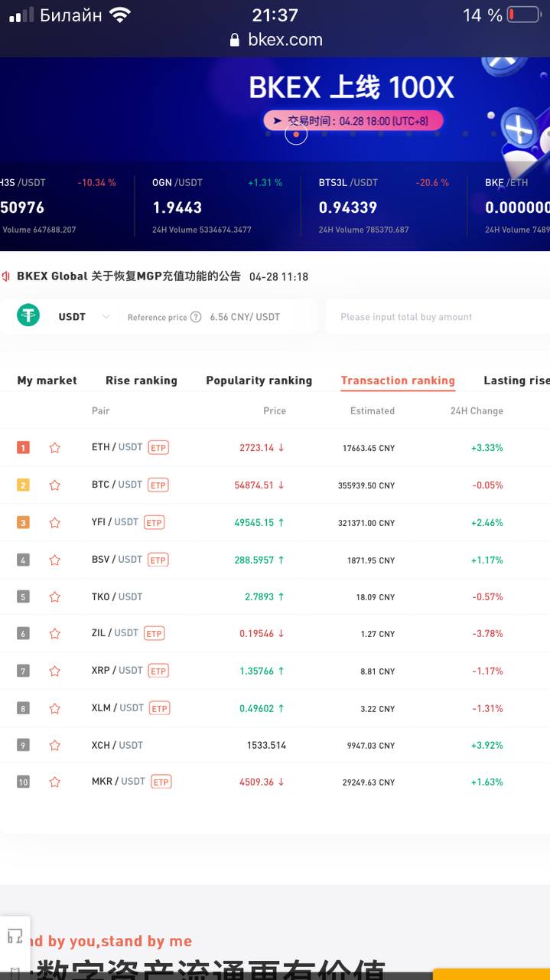Open the BTS3L /USDT ticker card
Screen dimensions: 550x980
tap(384, 207)
